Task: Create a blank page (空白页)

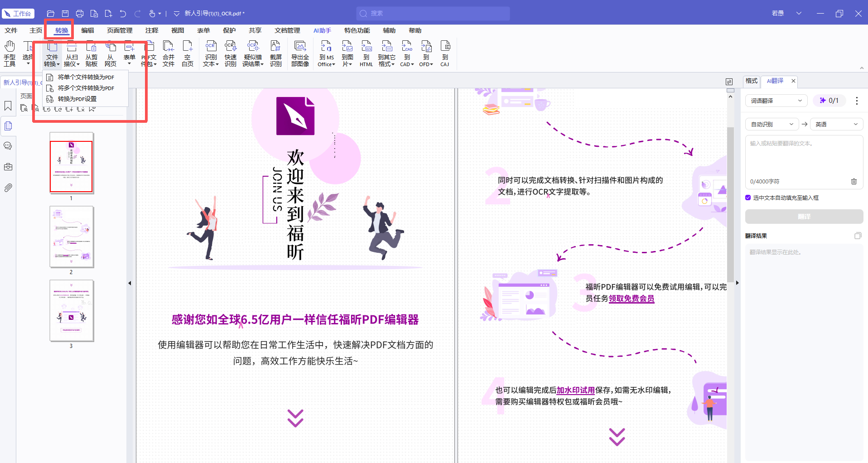Action: point(188,53)
